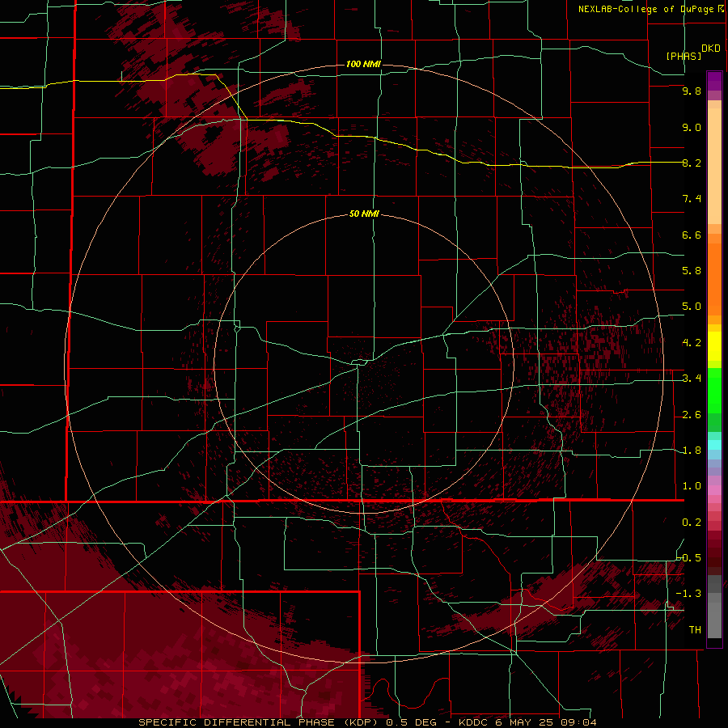The height and width of the screenshot is (728, 728).
Task: Click the TH threshold label
Action: pyautogui.click(x=695, y=630)
